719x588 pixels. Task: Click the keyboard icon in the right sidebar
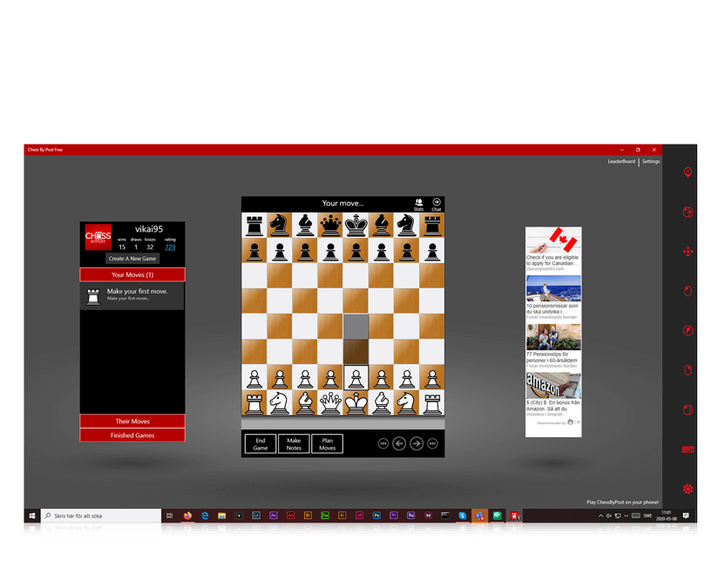[688, 449]
